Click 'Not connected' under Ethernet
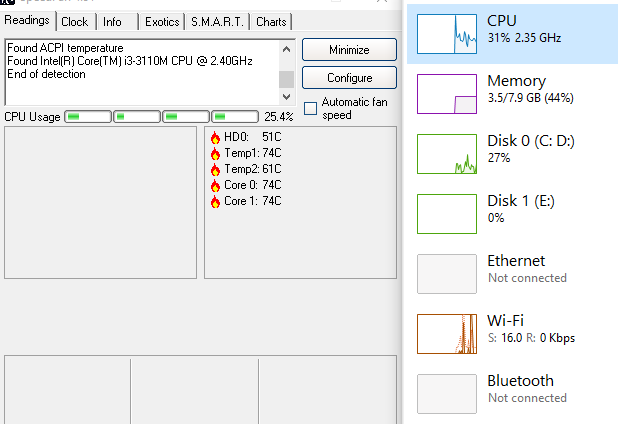 [x=527, y=278]
